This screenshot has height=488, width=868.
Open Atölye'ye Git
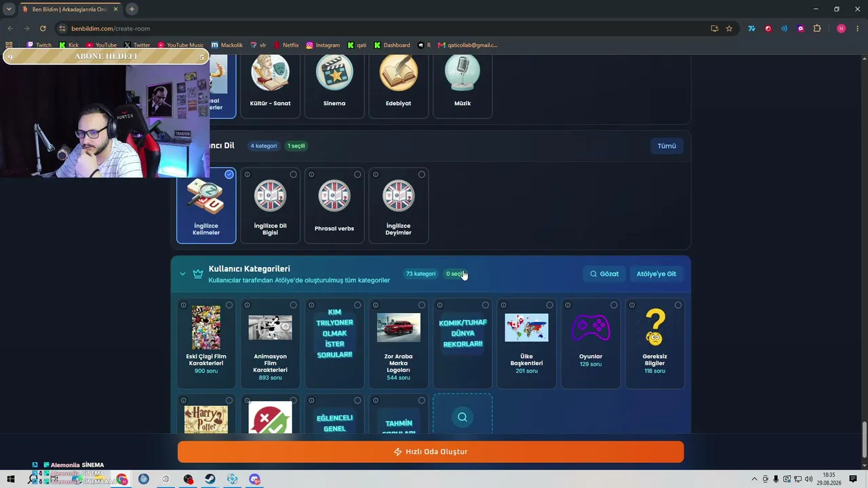click(x=656, y=274)
